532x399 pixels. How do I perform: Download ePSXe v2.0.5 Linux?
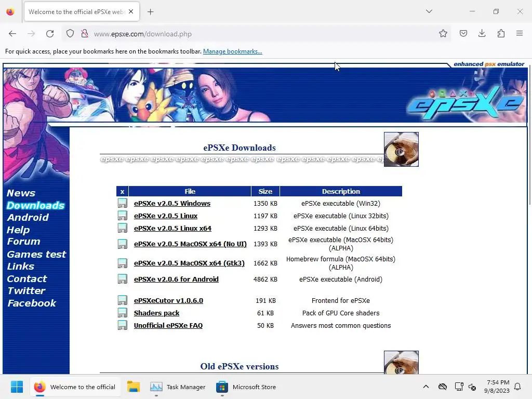166,216
